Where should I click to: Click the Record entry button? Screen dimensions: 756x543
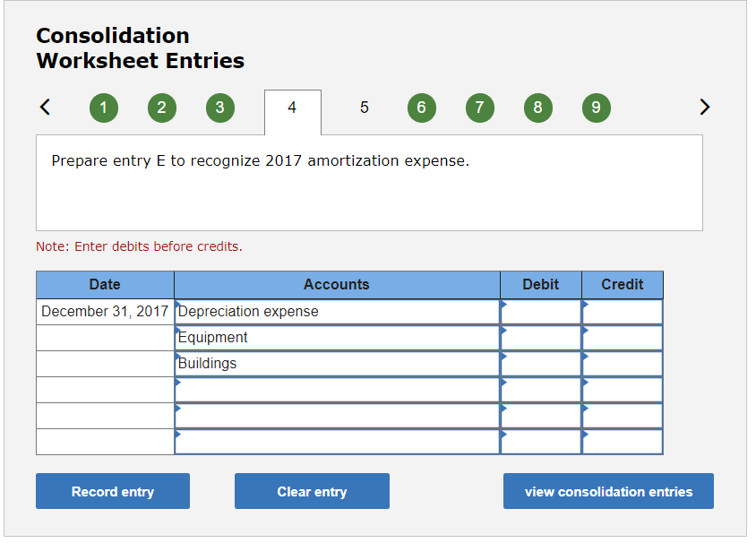click(x=112, y=491)
